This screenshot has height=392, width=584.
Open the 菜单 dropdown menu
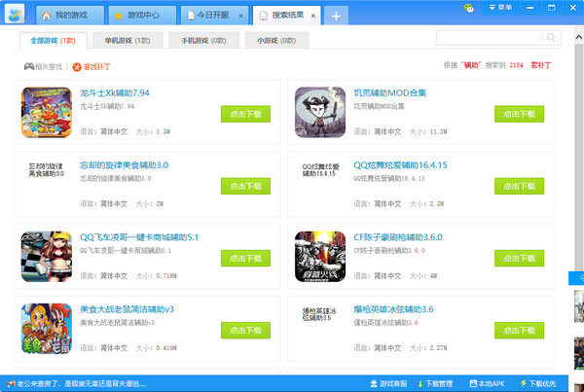point(500,8)
